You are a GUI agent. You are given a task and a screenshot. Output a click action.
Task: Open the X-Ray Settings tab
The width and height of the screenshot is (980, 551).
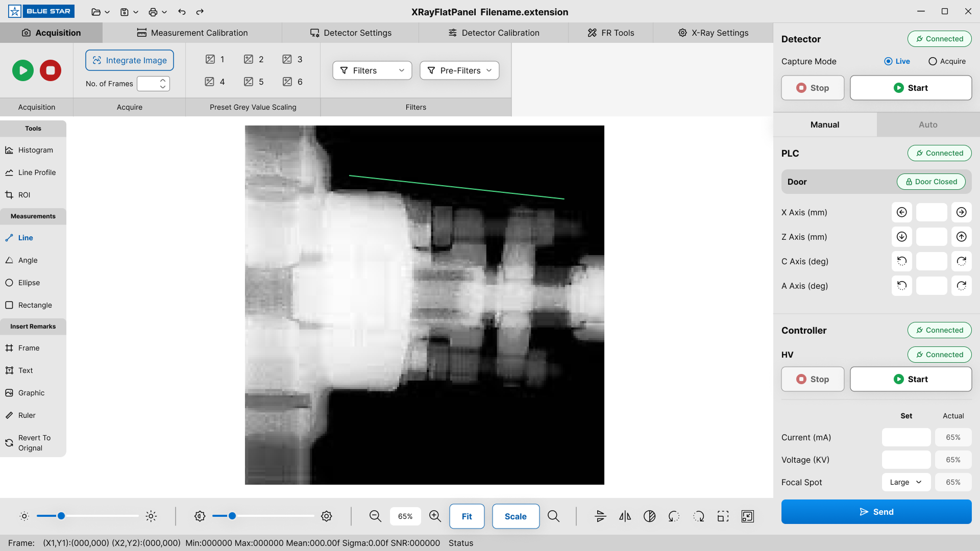[713, 33]
